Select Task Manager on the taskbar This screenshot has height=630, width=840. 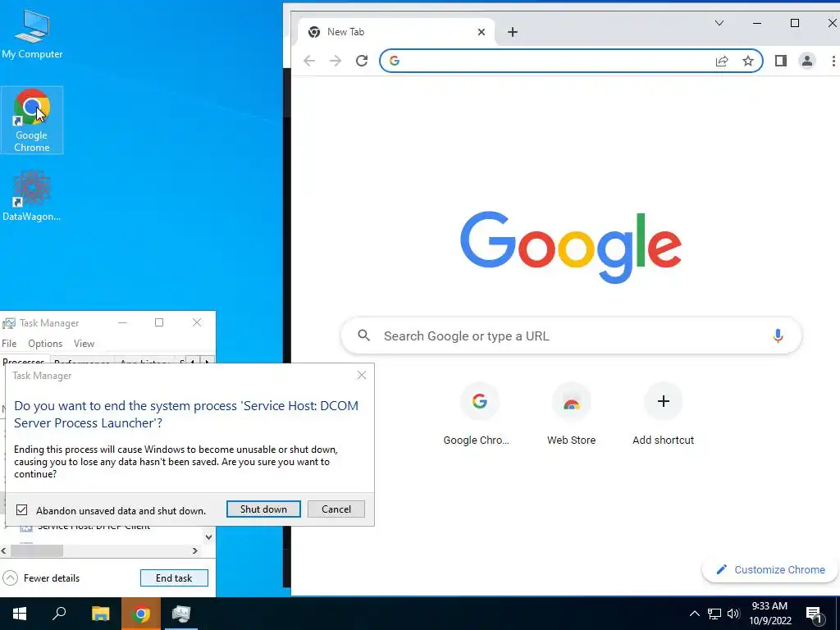[x=181, y=614]
